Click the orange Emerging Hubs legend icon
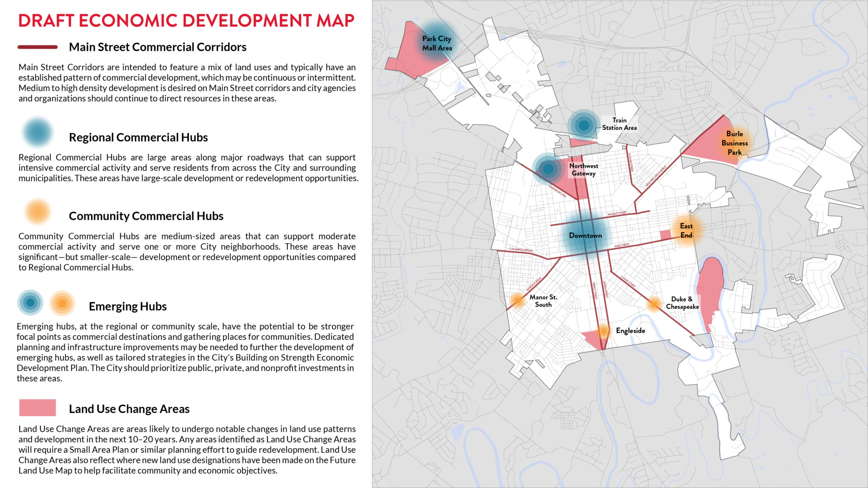Image resolution: width=868 pixels, height=488 pixels. click(62, 303)
